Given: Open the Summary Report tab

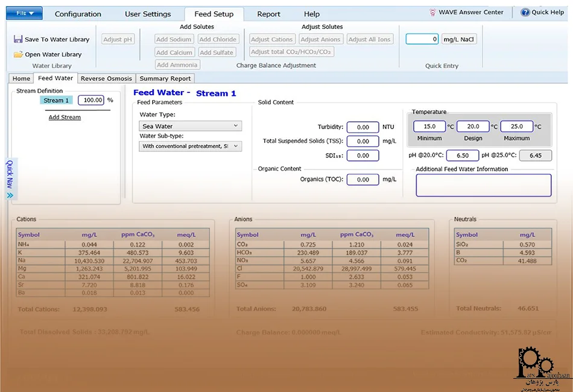Looking at the screenshot, I should tap(165, 78).
